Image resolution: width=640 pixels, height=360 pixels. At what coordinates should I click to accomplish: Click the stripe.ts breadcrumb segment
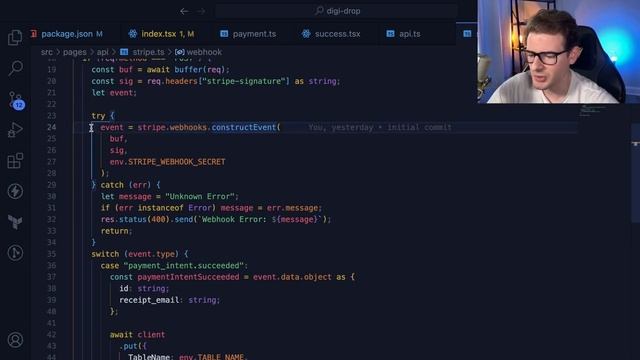(142, 52)
